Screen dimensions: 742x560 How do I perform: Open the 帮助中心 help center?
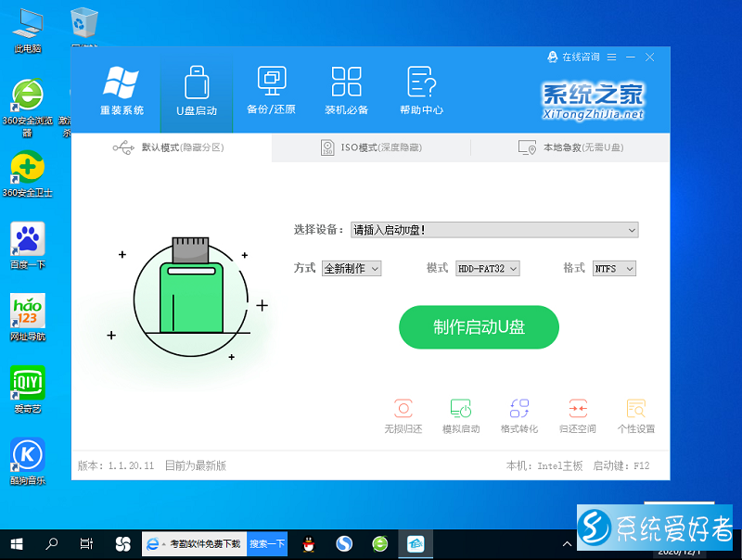click(421, 91)
